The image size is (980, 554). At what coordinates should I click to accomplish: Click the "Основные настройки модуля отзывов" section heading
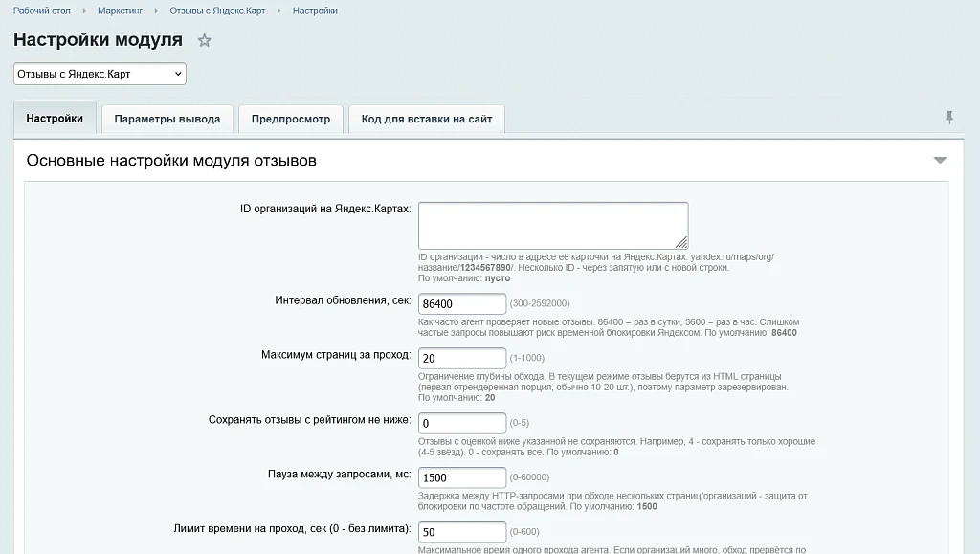[x=171, y=161]
